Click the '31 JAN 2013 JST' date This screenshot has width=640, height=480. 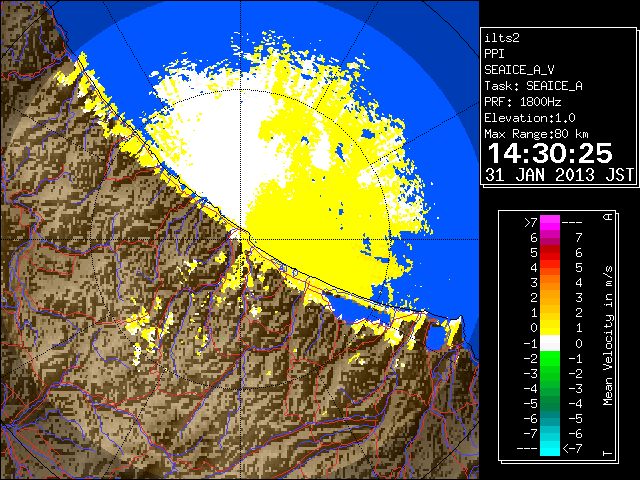tap(559, 175)
